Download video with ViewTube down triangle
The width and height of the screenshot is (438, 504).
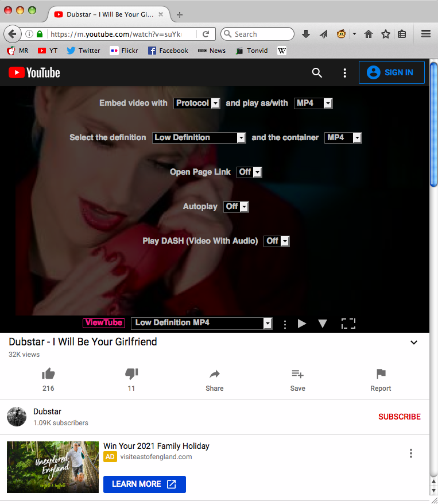tap(323, 324)
